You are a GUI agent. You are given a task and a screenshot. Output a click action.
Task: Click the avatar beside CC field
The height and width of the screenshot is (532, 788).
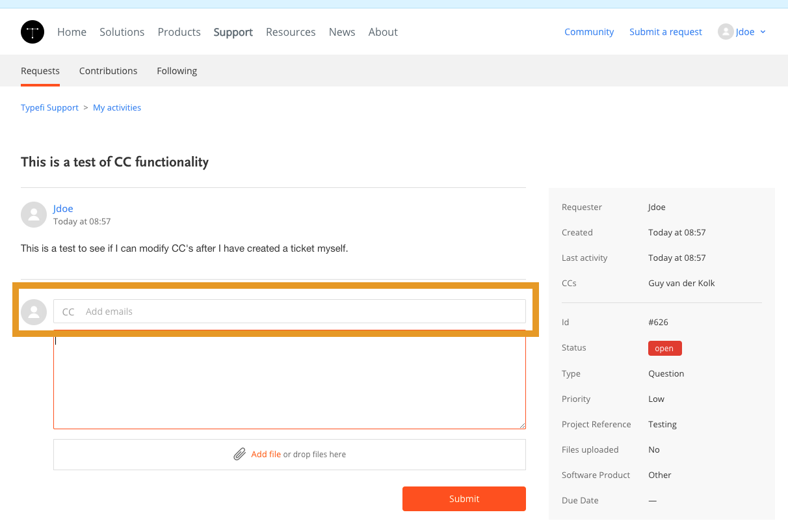[34, 312]
